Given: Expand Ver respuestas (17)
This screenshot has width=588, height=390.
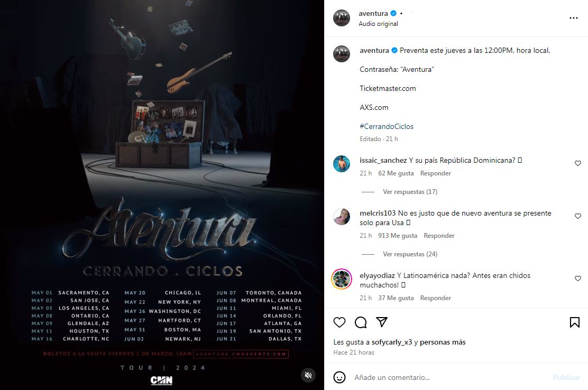Looking at the screenshot, I should pyautogui.click(x=410, y=192).
